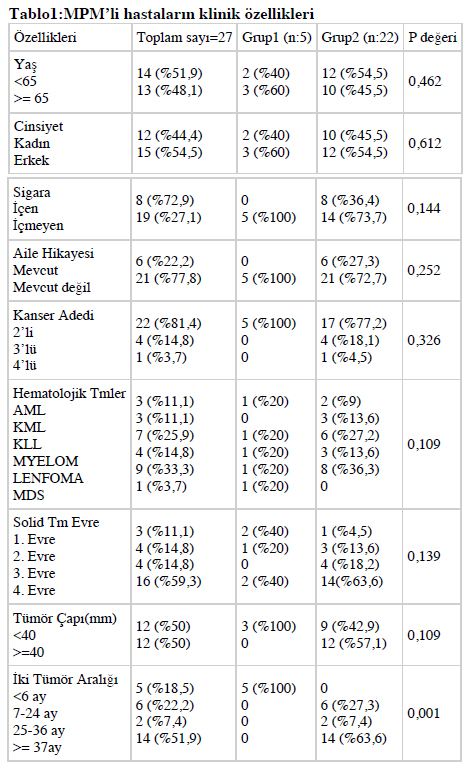Click the P value 0,144 for Sigara

pyautogui.click(x=424, y=209)
